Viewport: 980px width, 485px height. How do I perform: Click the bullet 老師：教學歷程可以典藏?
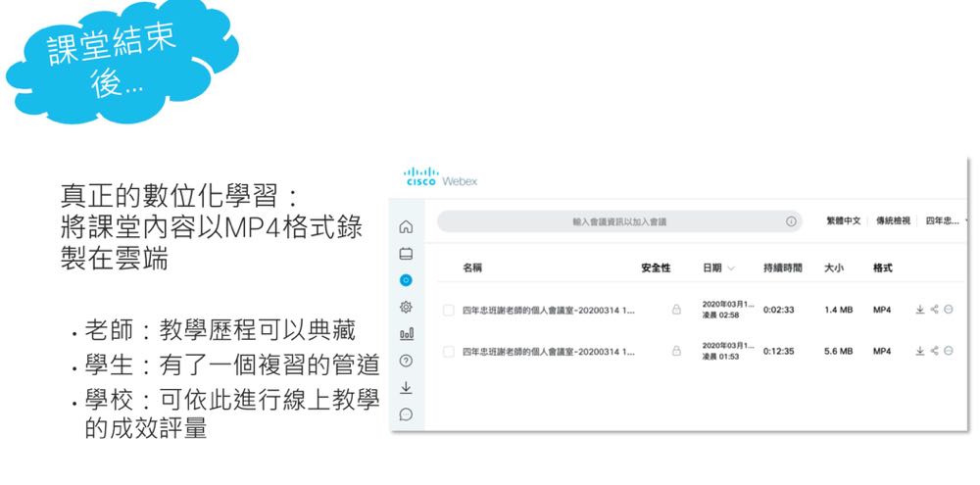coord(220,330)
